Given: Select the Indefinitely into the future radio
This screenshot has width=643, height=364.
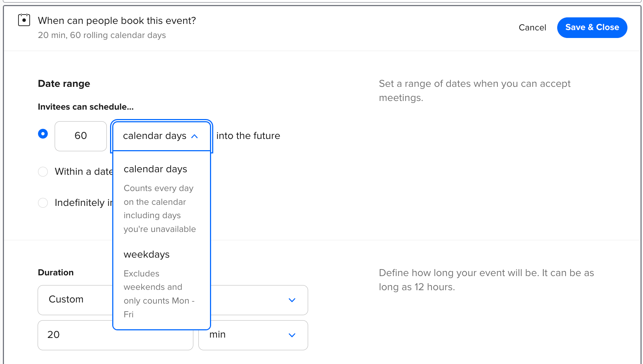Looking at the screenshot, I should (43, 203).
